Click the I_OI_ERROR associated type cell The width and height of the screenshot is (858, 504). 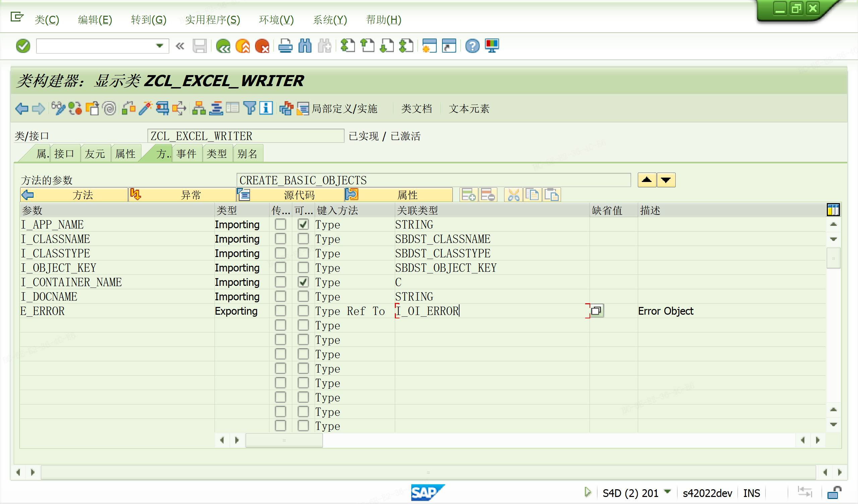click(492, 311)
